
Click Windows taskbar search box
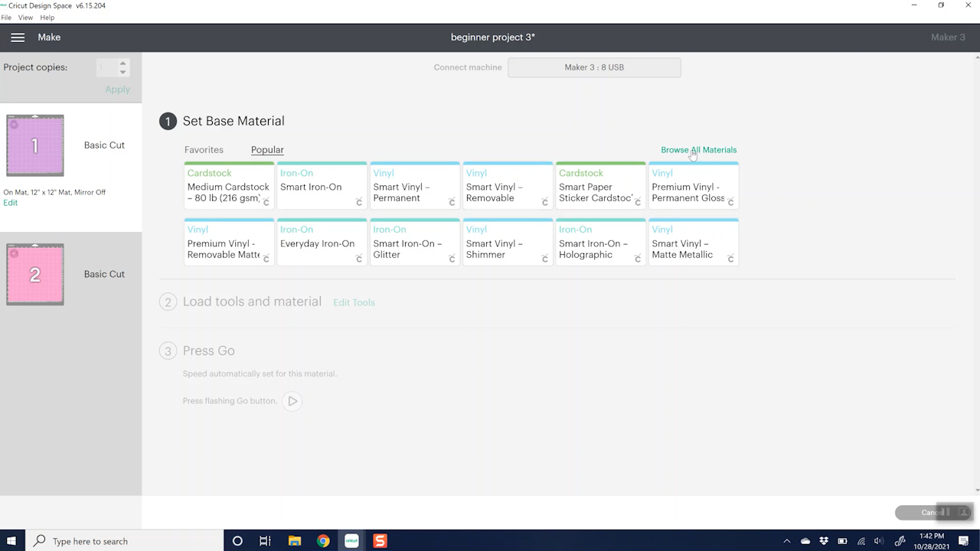coord(125,541)
